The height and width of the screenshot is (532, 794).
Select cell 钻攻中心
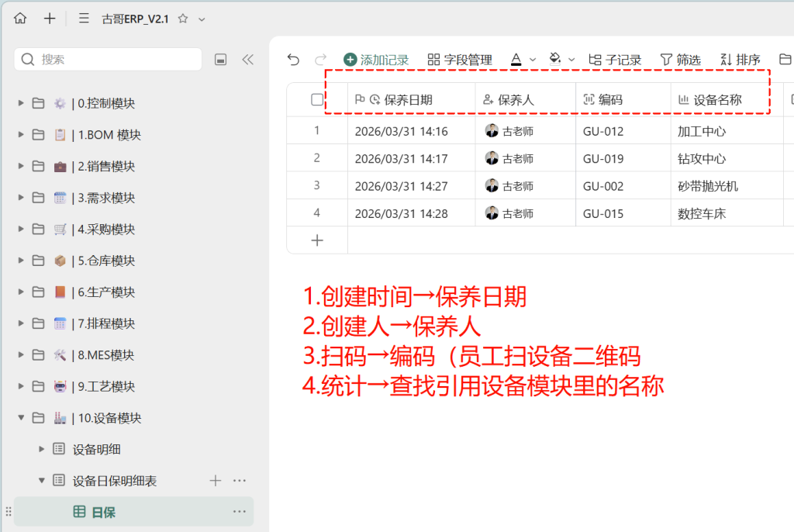(x=727, y=158)
